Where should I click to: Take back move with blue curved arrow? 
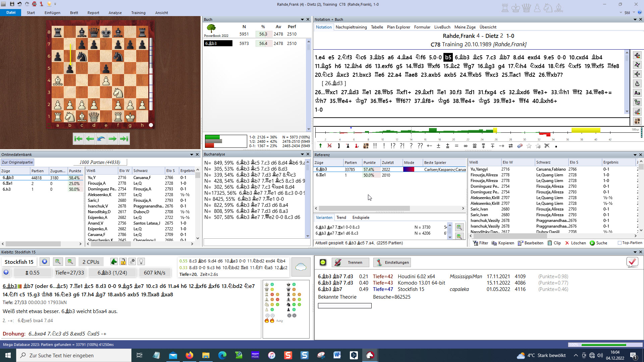(x=101, y=139)
